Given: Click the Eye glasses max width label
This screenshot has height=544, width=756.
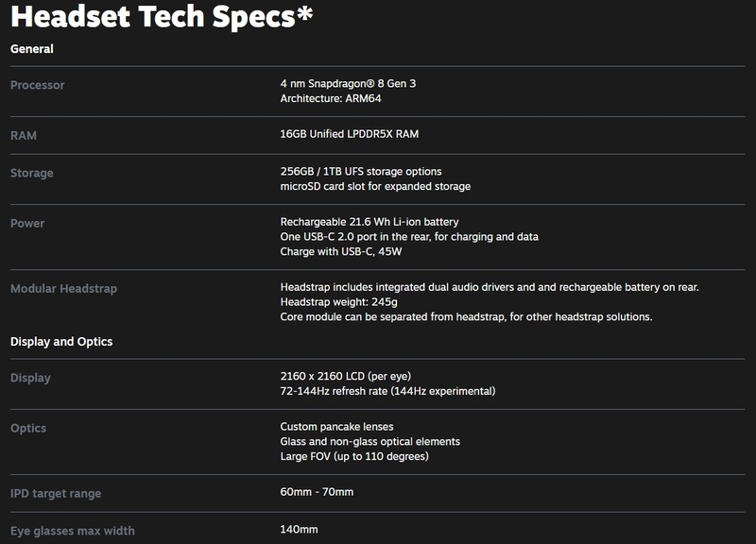Looking at the screenshot, I should point(73,531).
